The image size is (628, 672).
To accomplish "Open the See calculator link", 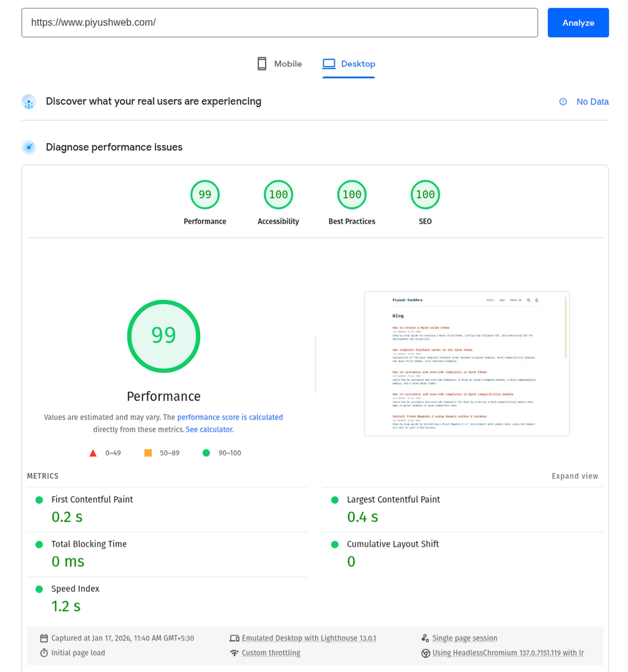I will pos(209,429).
